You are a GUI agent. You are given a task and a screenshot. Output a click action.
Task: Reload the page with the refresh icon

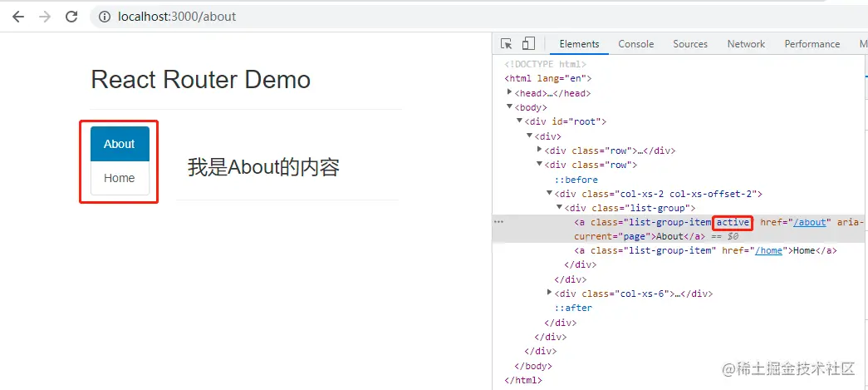[71, 17]
